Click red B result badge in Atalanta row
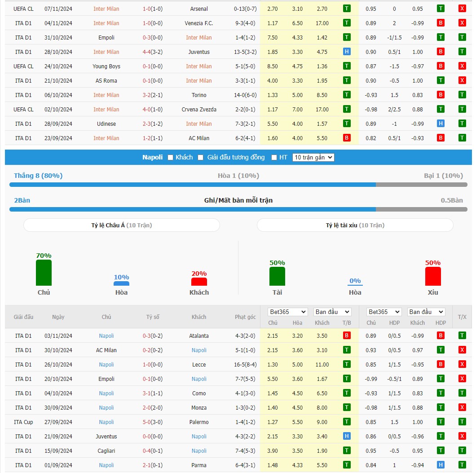 click(x=346, y=336)
